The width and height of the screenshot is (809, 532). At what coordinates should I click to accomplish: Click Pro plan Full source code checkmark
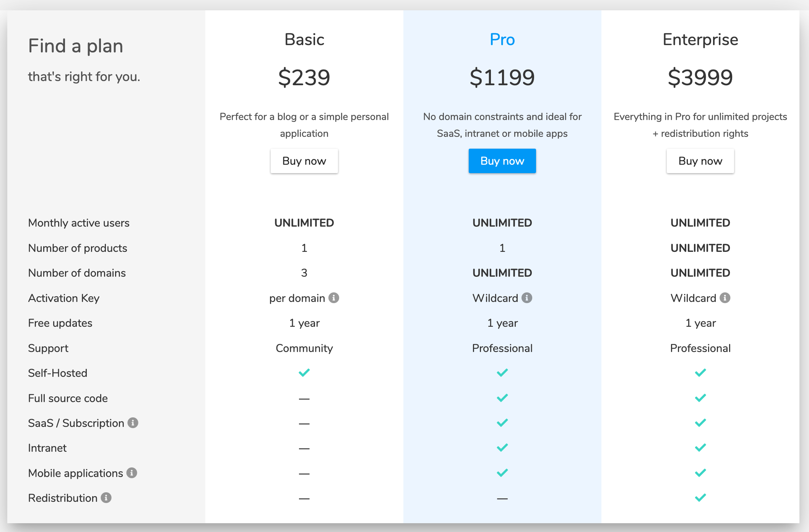click(502, 398)
